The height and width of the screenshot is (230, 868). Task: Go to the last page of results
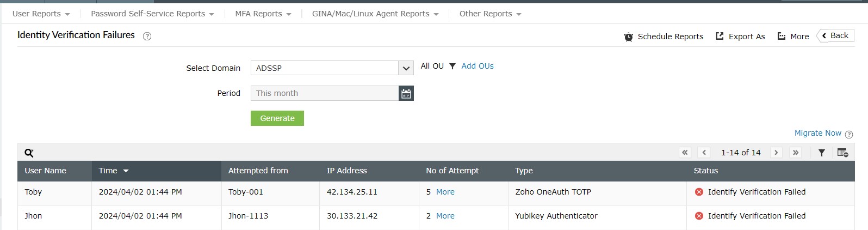coord(796,153)
